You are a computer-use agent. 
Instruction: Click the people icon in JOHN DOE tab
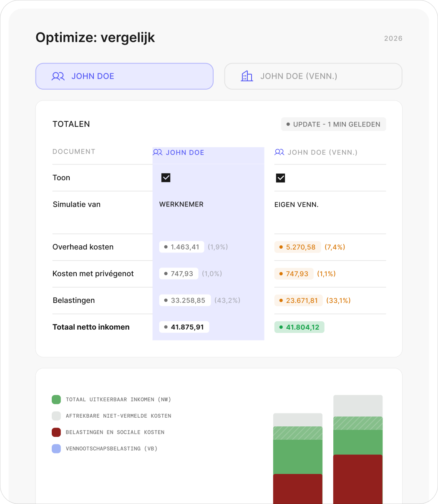pyautogui.click(x=58, y=76)
